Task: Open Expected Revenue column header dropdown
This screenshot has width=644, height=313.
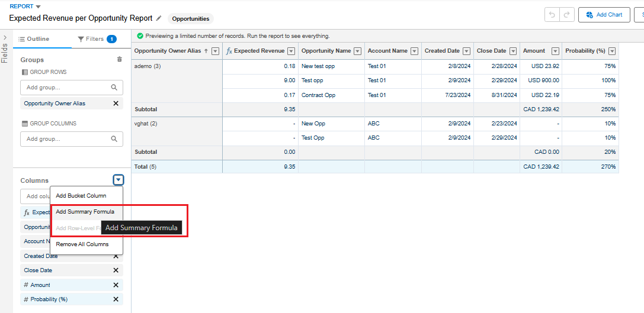Action: point(291,51)
